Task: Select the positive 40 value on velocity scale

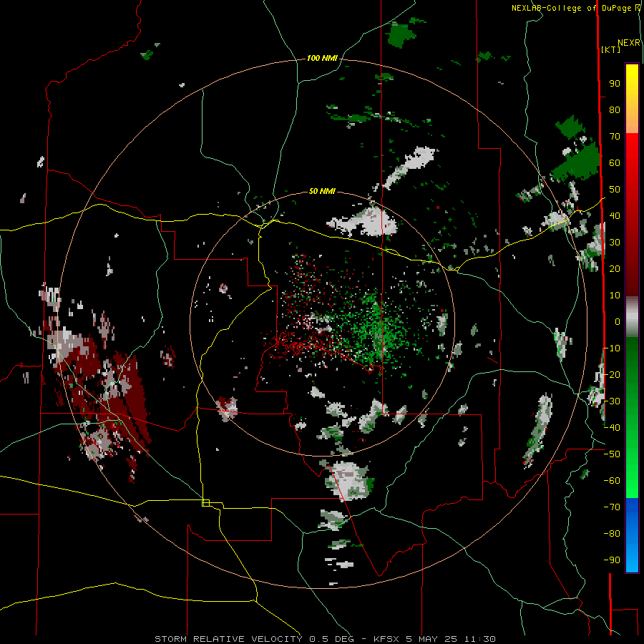Action: [x=615, y=216]
